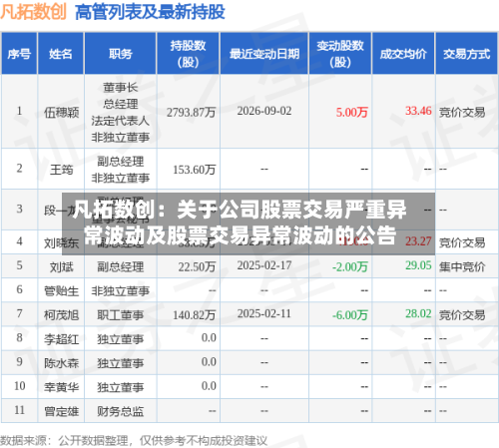Click the row number 11
Screen dimensions: 499x448
click(20, 410)
